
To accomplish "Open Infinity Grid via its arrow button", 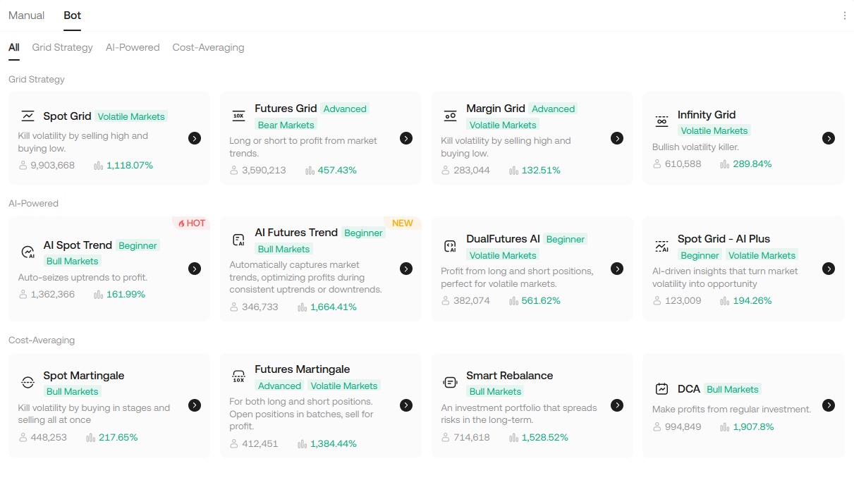I will 829,138.
